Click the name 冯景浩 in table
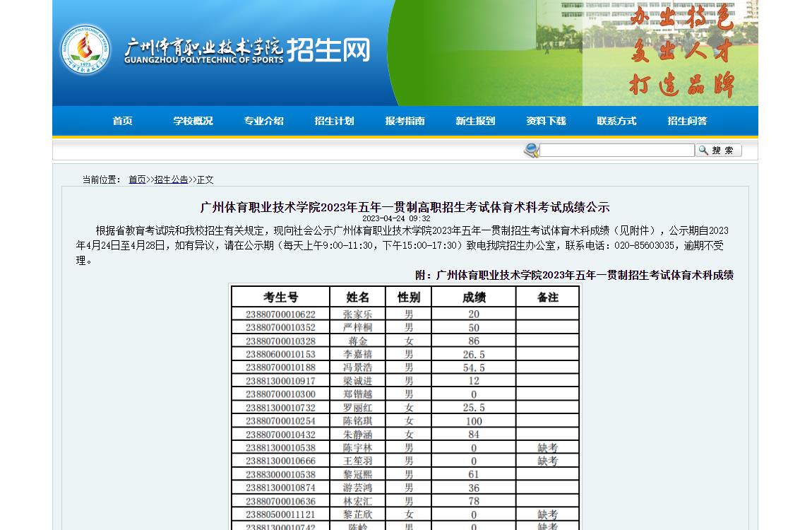812x530 pixels. tap(357, 367)
